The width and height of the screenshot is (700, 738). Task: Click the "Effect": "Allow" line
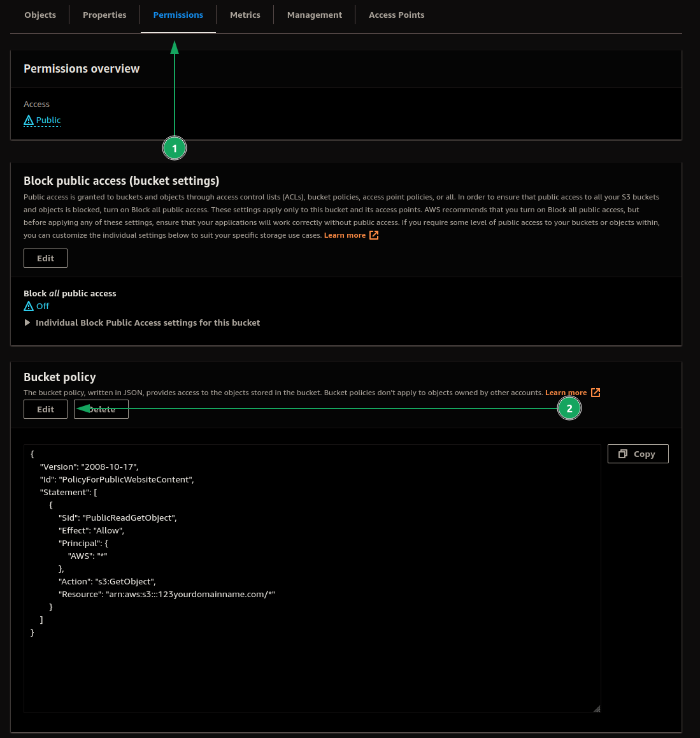point(92,530)
